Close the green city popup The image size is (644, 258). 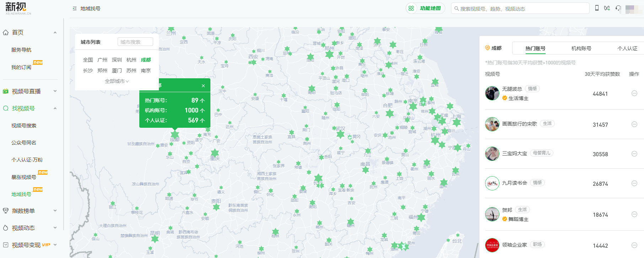[203, 86]
